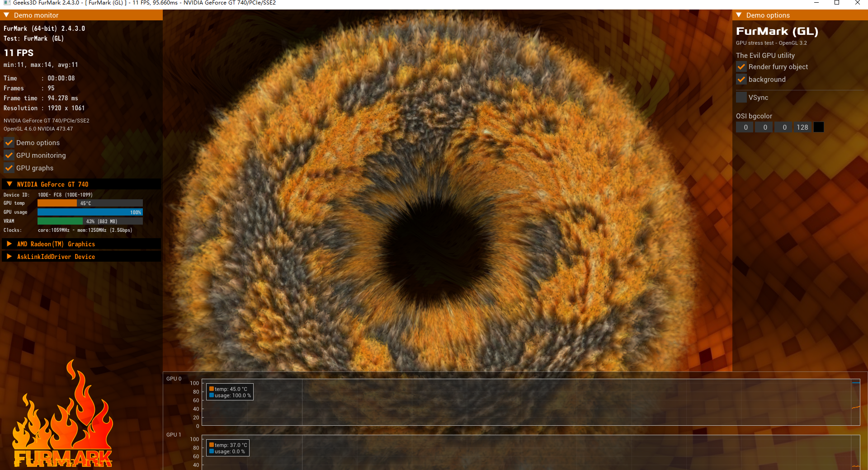Click the flaming FURMARK logo

coord(63,414)
